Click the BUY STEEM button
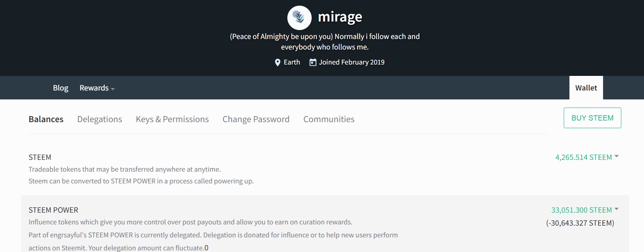644x252 pixels. tap(592, 118)
